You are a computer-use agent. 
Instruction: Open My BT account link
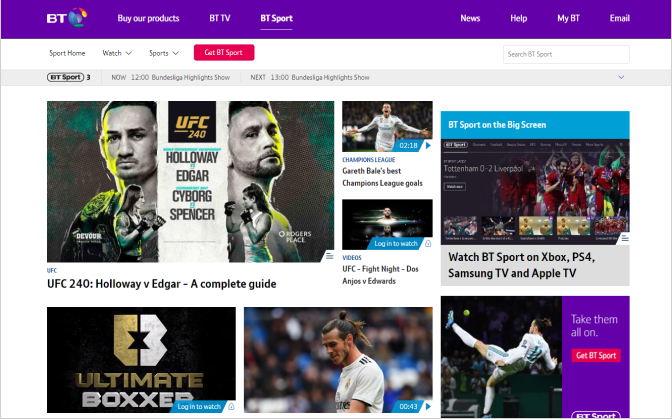[x=568, y=18]
